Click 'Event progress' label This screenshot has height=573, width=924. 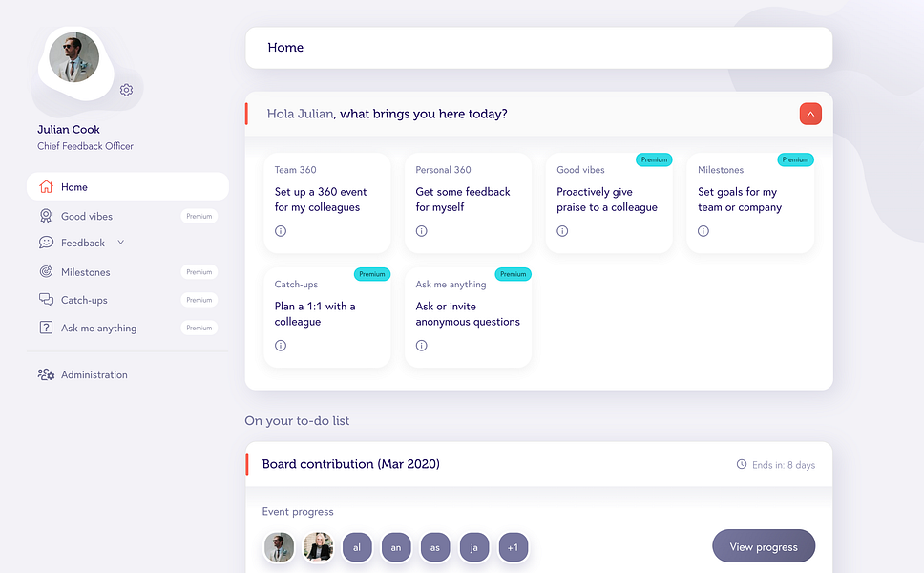click(298, 512)
